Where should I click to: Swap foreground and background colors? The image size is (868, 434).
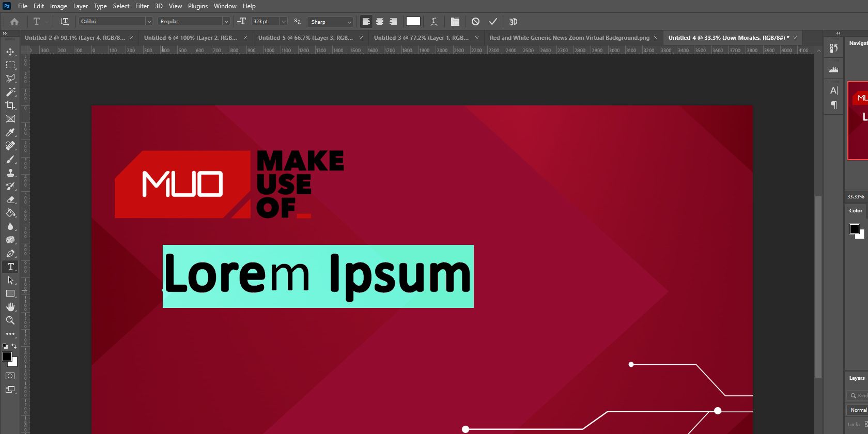pyautogui.click(x=14, y=346)
